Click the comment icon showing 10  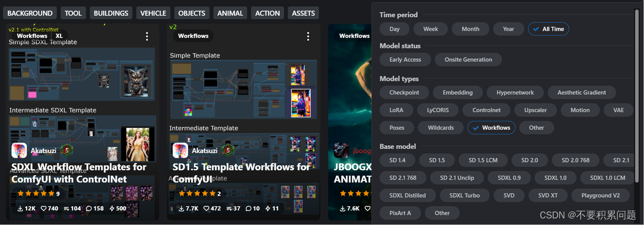coord(249,208)
